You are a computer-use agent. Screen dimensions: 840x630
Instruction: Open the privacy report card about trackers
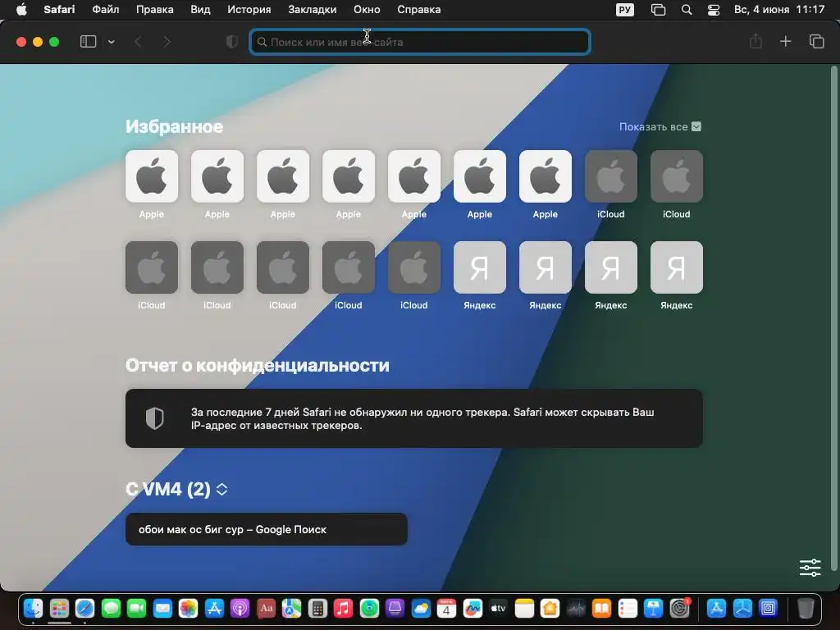[414, 418]
